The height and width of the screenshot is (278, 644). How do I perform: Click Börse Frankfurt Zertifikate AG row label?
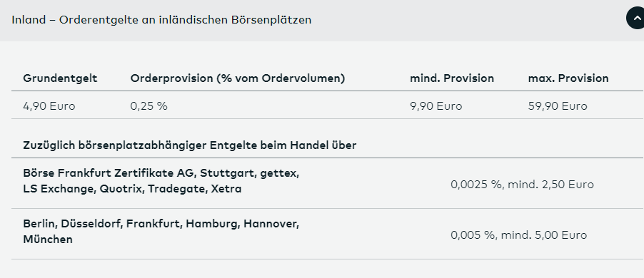click(x=161, y=181)
